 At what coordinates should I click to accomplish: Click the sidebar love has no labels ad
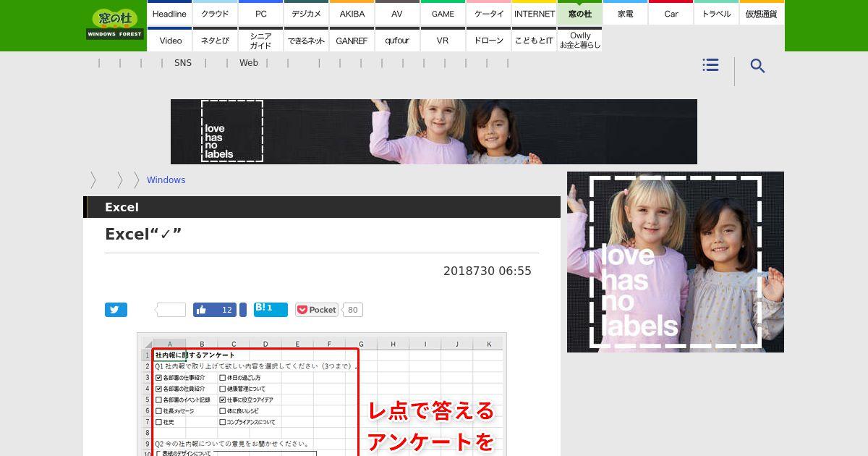(676, 262)
